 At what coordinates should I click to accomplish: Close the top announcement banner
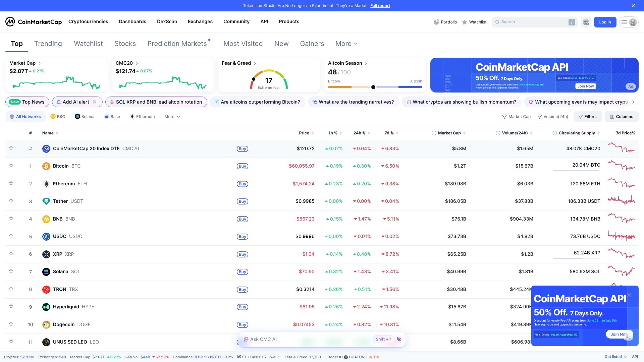pos(633,6)
